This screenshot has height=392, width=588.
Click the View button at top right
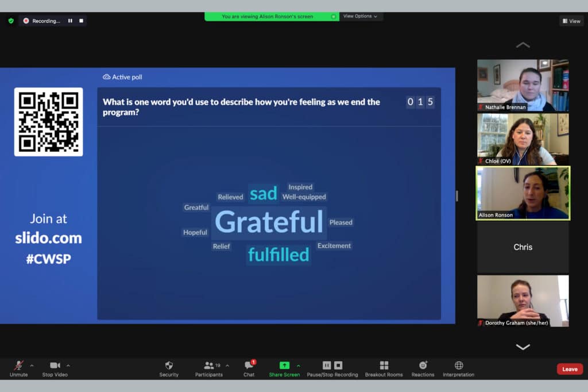(x=571, y=21)
